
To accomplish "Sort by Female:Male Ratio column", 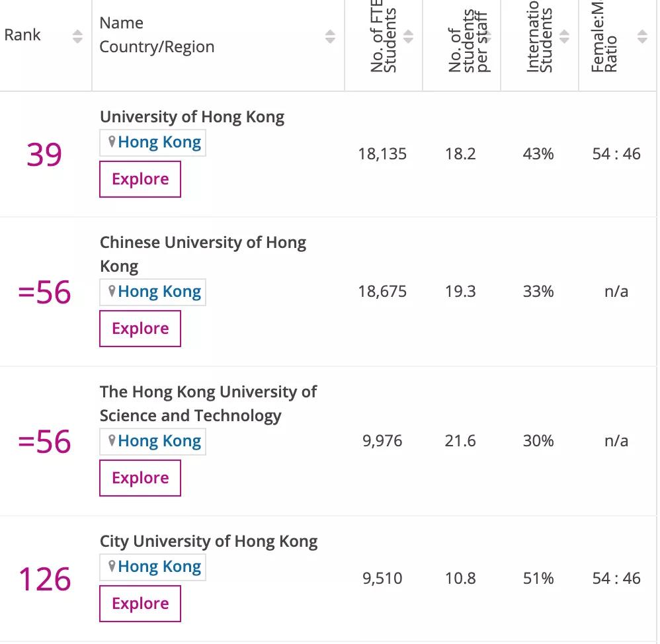I will (642, 38).
